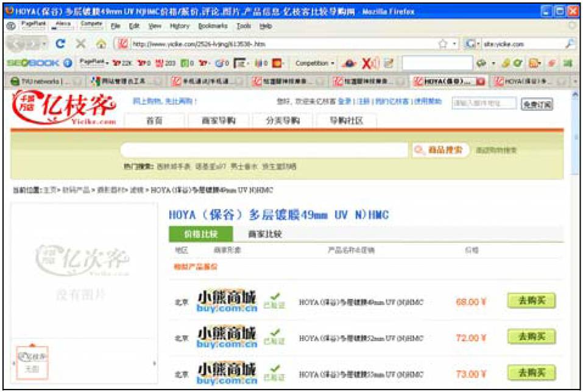This screenshot has width=583, height=392.
Task: Close the active HOYA tab
Action: (x=481, y=81)
